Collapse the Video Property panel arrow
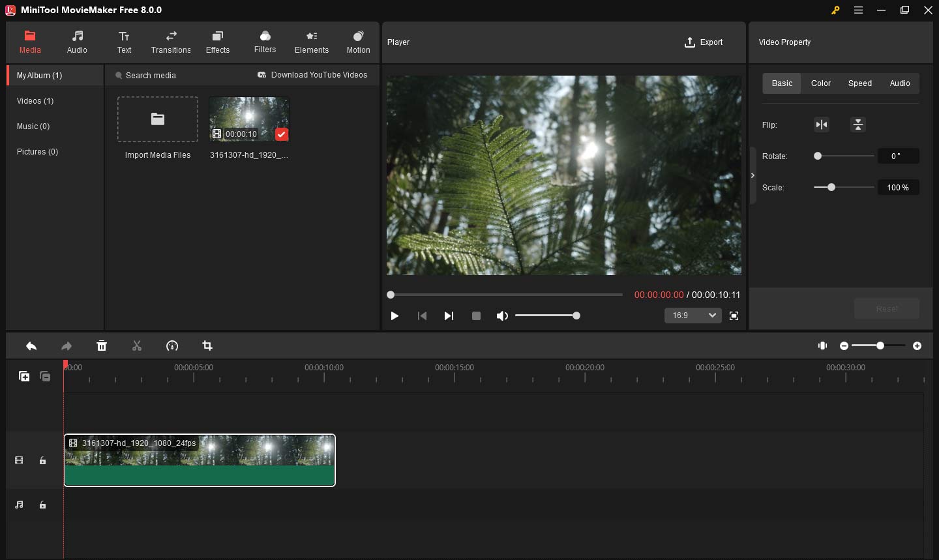The width and height of the screenshot is (939, 560). pos(753,175)
